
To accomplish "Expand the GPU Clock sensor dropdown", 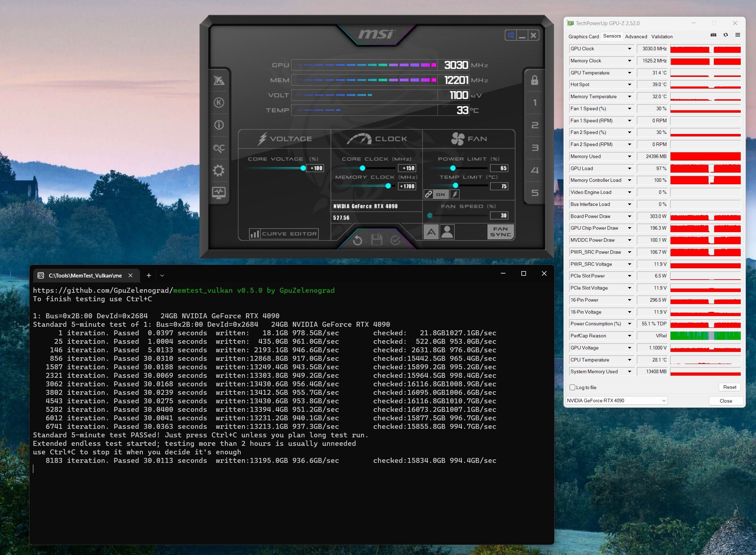I will click(x=629, y=49).
